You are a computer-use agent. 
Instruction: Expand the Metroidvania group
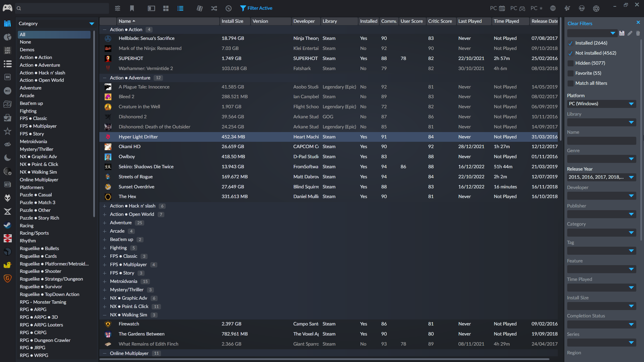[105, 282]
